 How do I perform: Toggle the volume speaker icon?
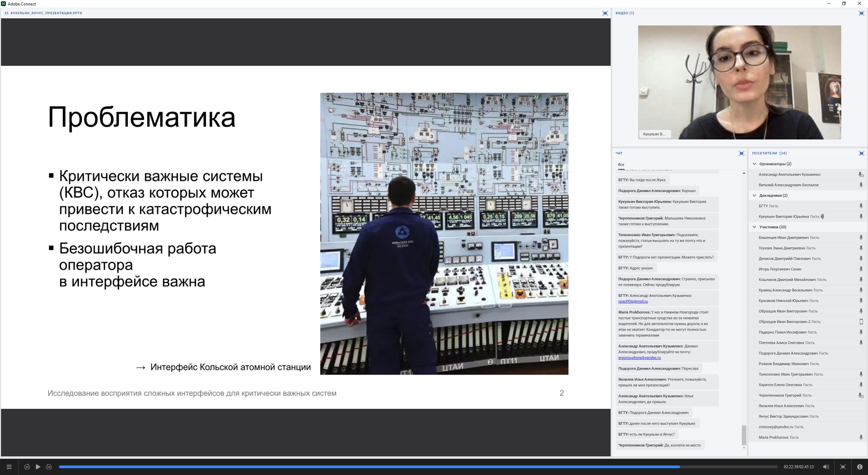tap(826, 467)
